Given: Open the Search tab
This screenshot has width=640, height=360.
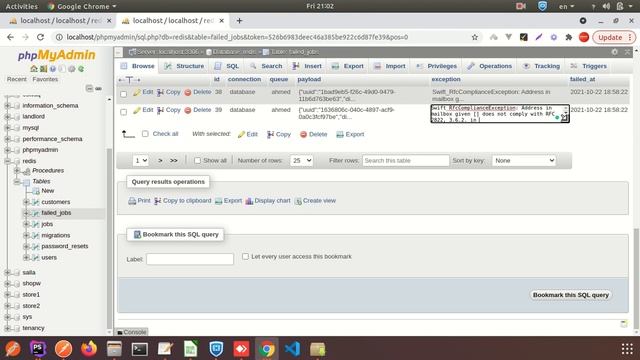Looking at the screenshot, I should [x=266, y=66].
